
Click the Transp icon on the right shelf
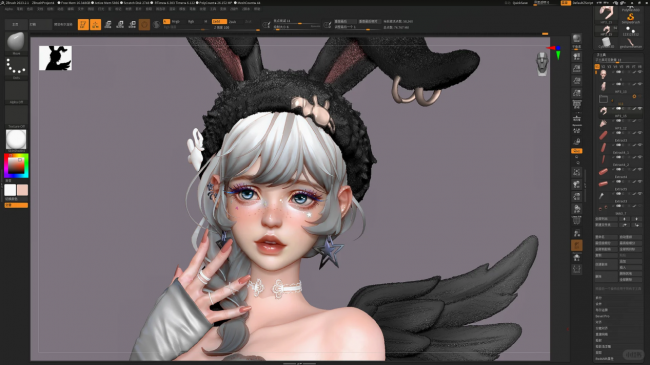[x=577, y=233]
